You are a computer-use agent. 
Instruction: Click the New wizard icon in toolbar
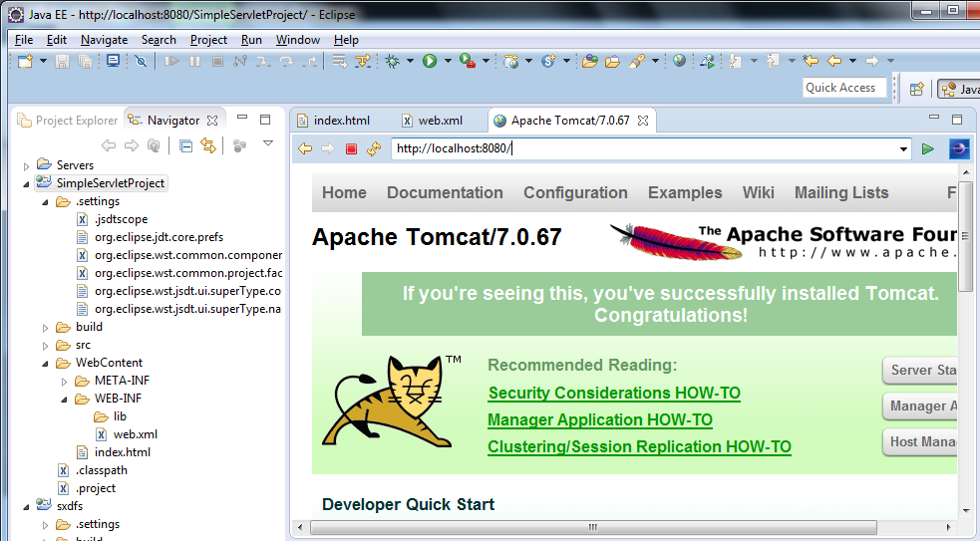coord(25,61)
